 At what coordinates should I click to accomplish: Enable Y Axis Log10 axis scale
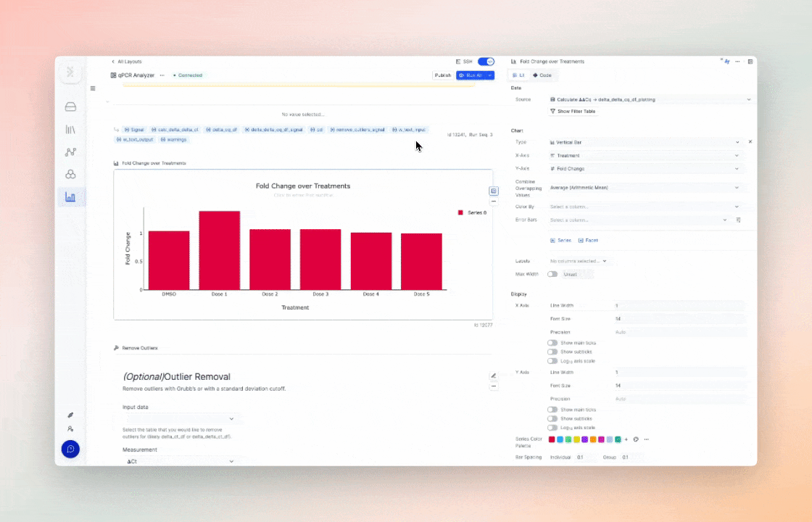coord(552,428)
